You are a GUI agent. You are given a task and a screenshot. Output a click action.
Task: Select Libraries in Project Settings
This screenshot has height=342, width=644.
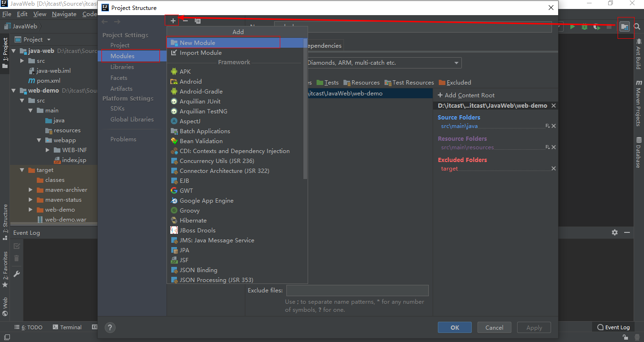coord(122,67)
